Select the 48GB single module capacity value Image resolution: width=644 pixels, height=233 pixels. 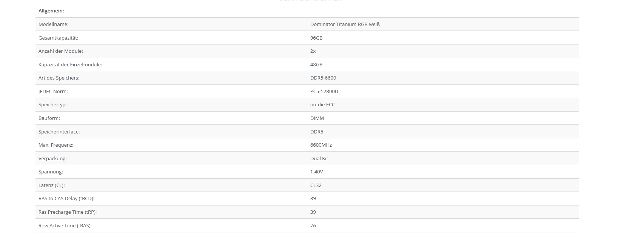coord(316,64)
